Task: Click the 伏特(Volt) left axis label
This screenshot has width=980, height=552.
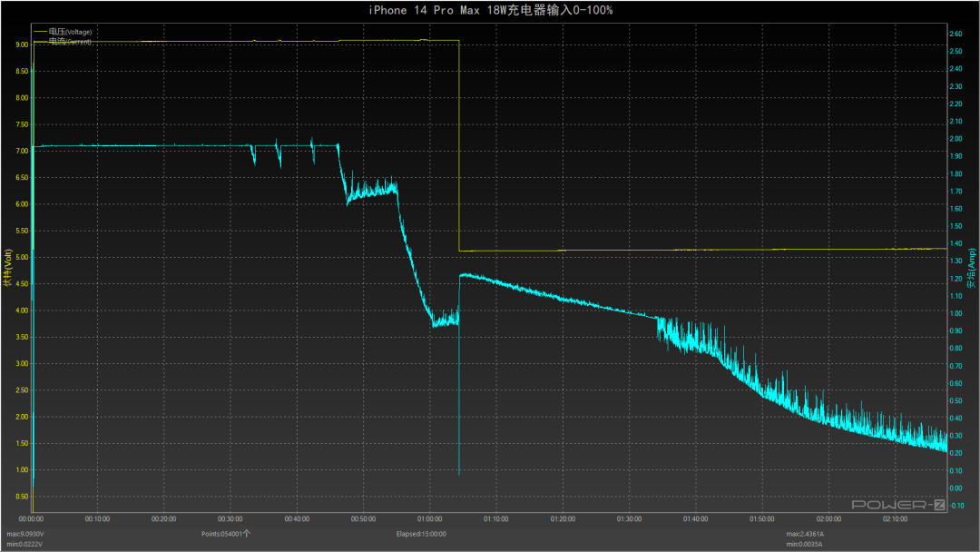Action: click(x=7, y=268)
